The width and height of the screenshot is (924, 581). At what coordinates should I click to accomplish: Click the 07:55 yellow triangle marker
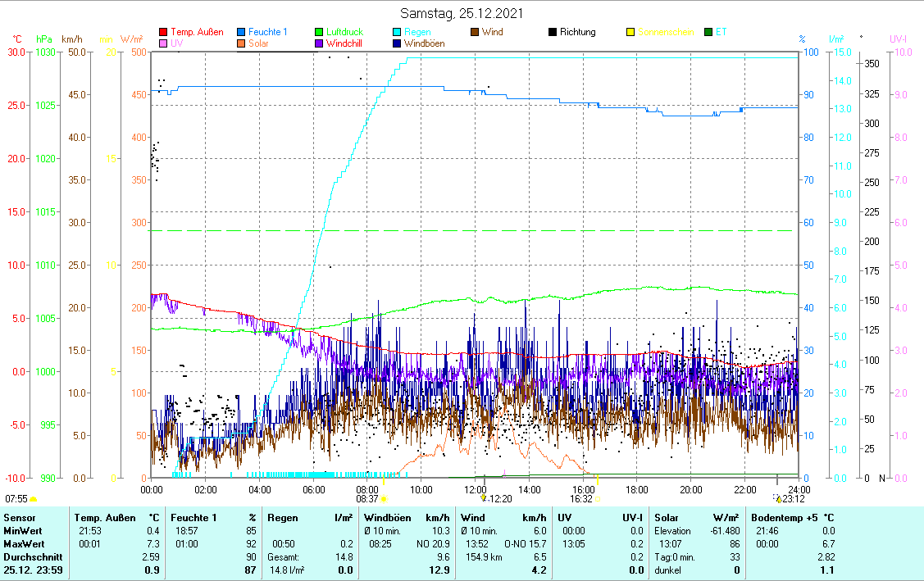tap(34, 498)
